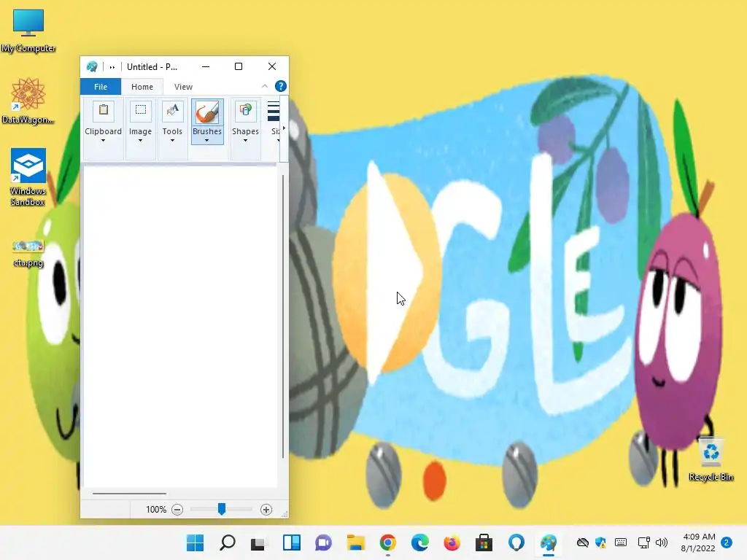Click the Paint help question mark icon
The height and width of the screenshot is (560, 747).
[281, 86]
